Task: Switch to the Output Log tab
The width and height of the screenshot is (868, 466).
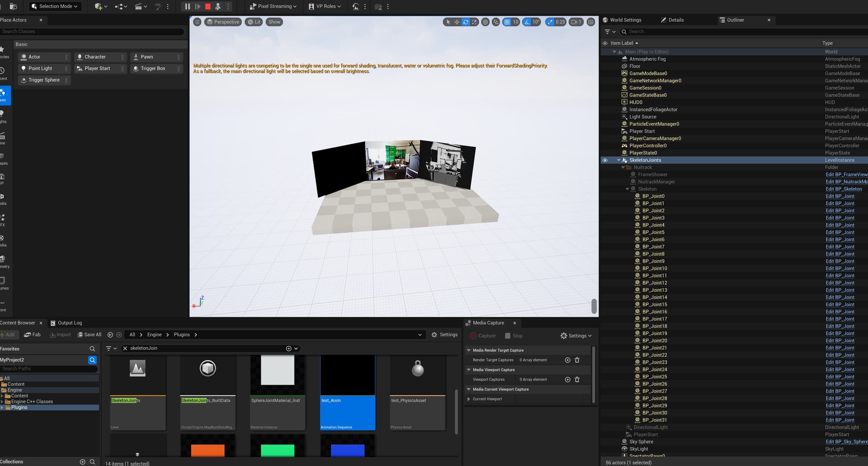Action: pos(69,323)
